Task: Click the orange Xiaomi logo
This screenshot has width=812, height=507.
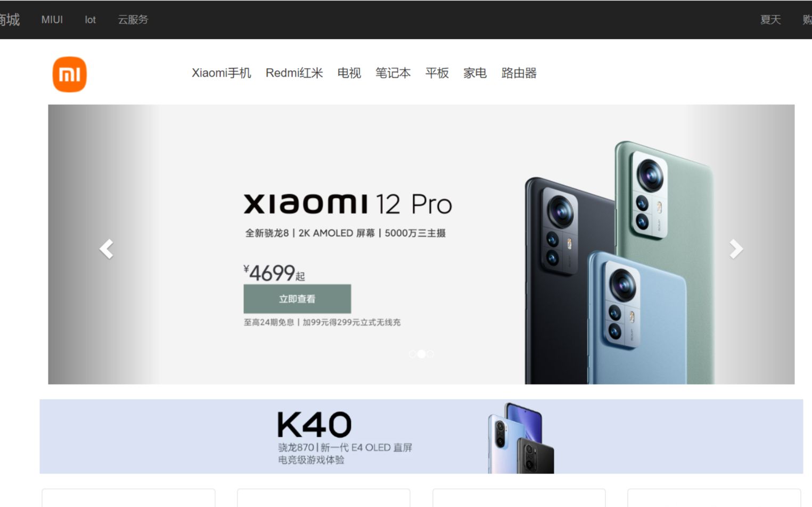Action: (70, 74)
